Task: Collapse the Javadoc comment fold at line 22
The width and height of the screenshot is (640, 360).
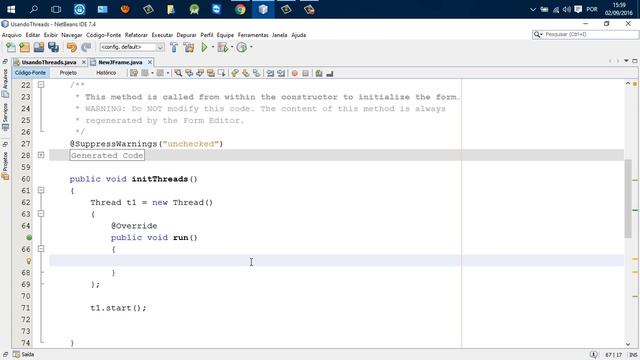Action: tap(41, 85)
